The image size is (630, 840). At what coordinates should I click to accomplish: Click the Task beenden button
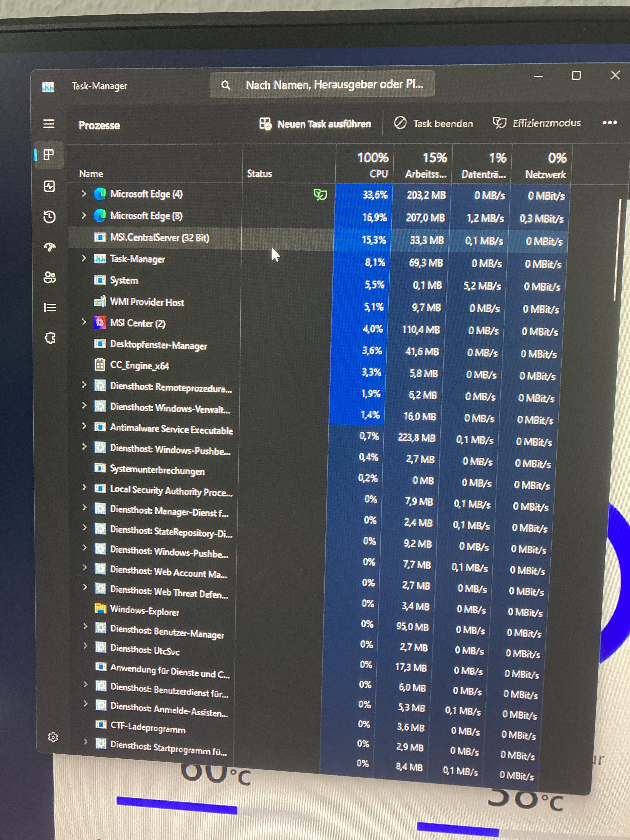pos(434,123)
